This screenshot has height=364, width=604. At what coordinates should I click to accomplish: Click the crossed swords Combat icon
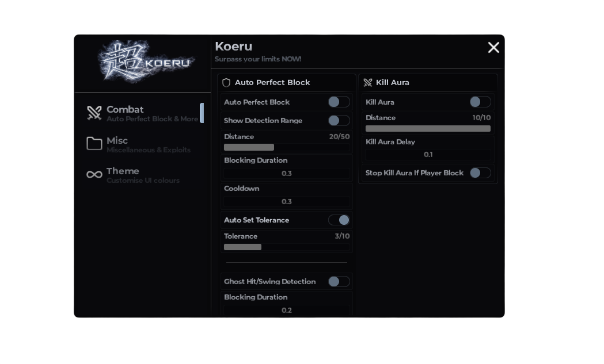point(94,113)
